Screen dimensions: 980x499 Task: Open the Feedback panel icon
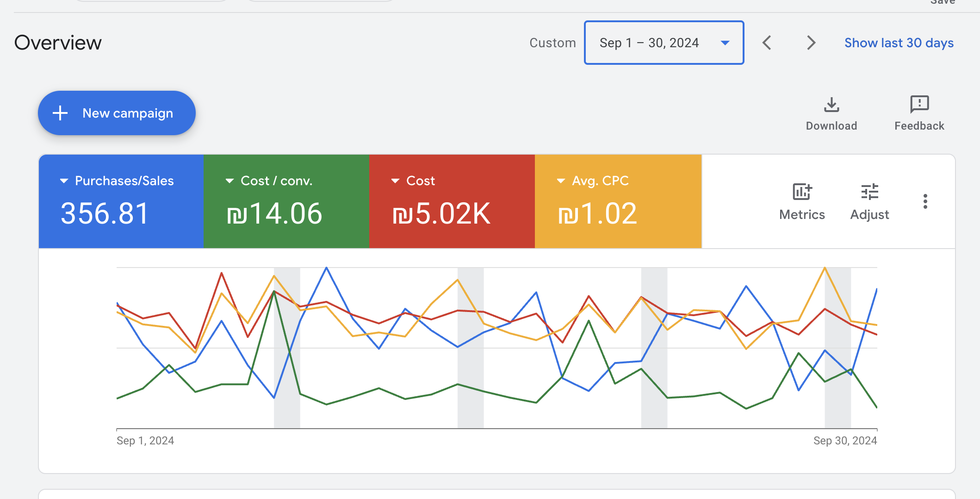(919, 105)
